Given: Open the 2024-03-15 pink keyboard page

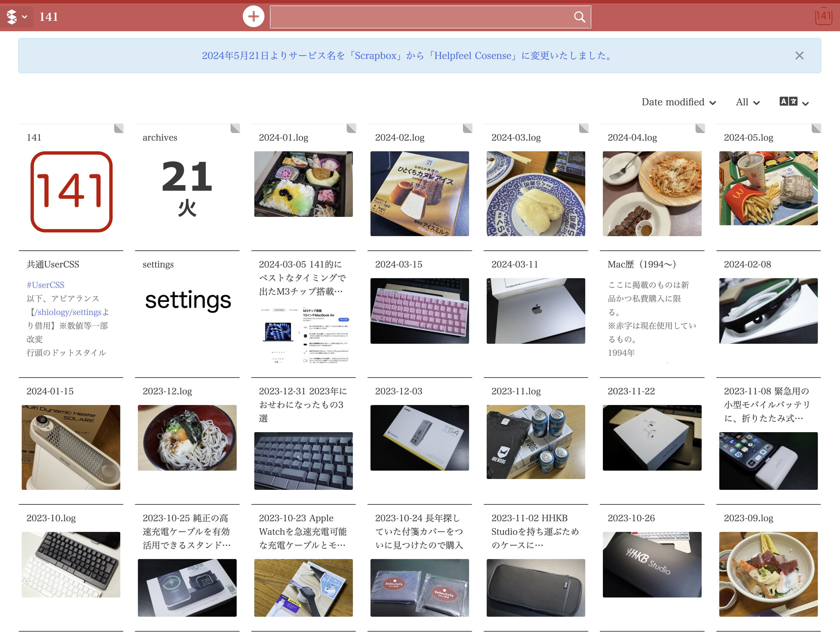Looking at the screenshot, I should click(x=419, y=311).
